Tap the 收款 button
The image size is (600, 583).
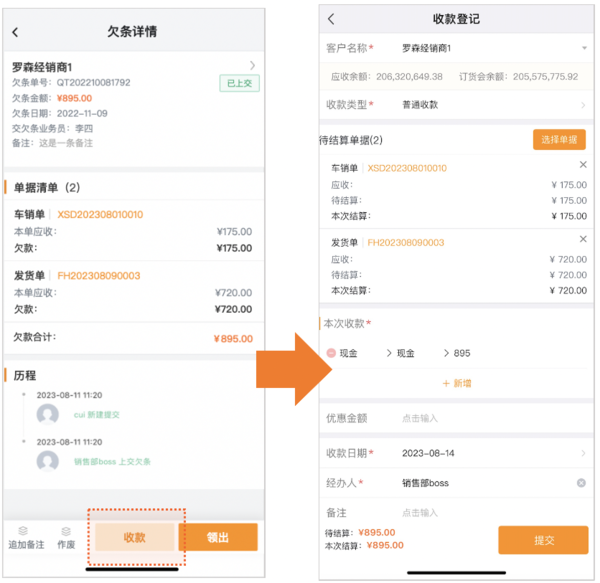click(x=135, y=537)
